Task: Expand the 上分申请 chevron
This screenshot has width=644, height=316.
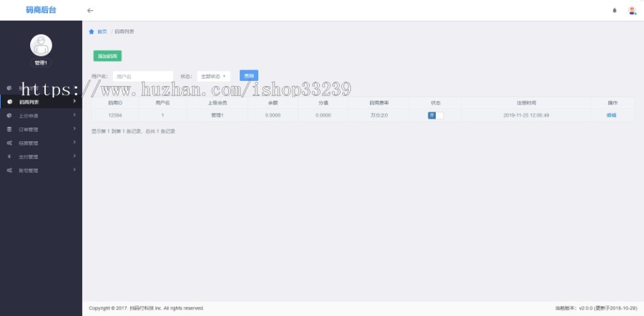Action: click(74, 115)
